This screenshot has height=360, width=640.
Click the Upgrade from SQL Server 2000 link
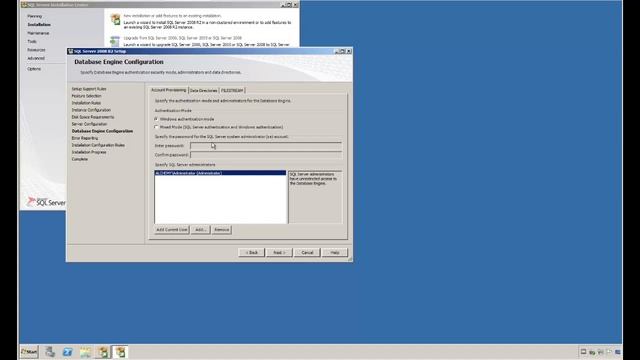coord(182,38)
